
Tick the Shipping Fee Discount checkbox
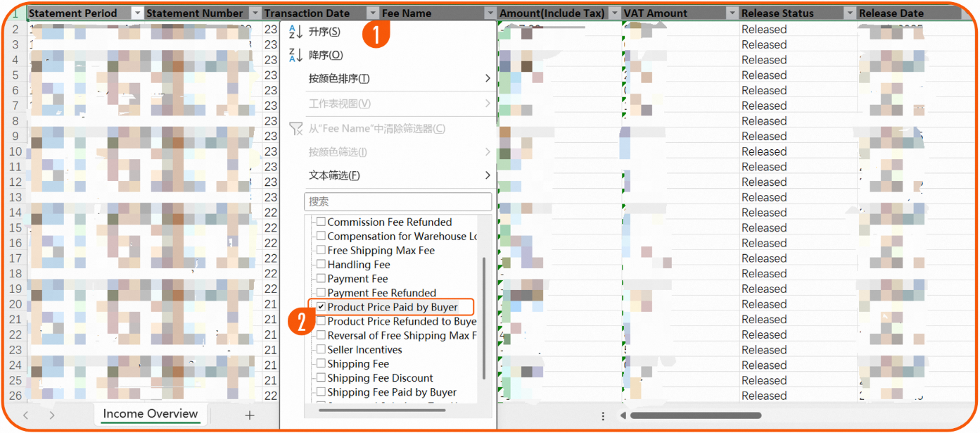pyautogui.click(x=321, y=378)
